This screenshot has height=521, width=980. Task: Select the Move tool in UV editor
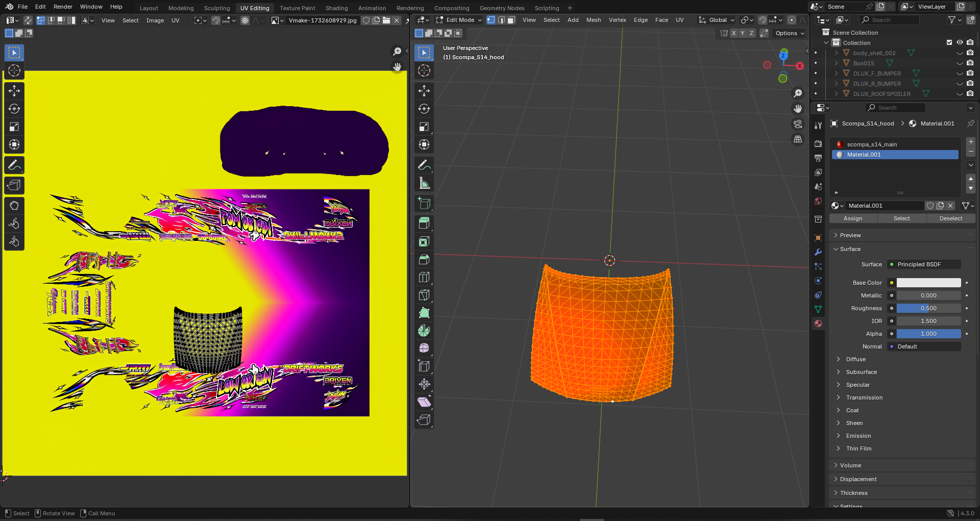pos(14,91)
